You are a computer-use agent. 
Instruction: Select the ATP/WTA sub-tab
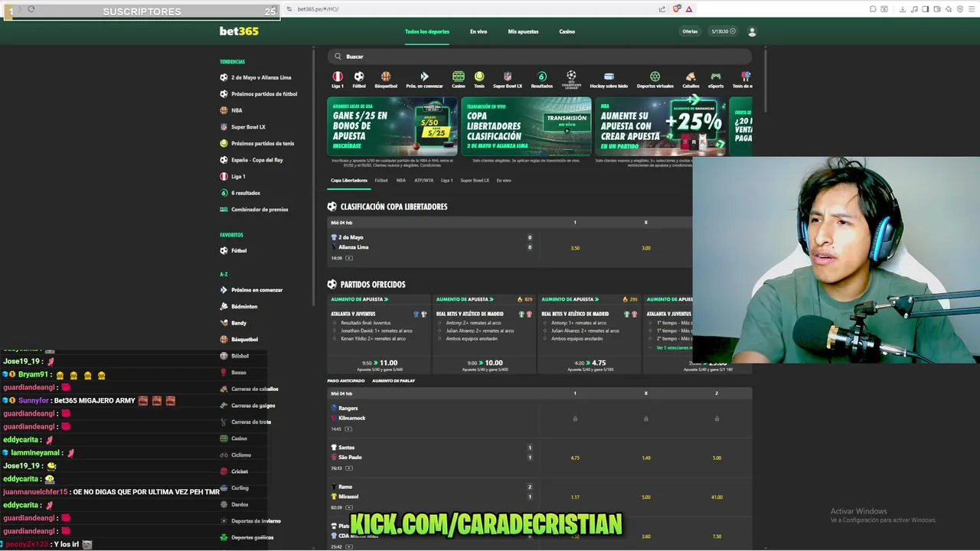[x=423, y=181]
